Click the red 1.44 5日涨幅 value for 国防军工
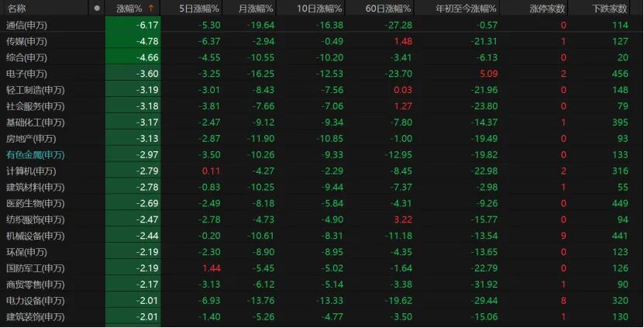The image size is (644, 328). coord(211,268)
